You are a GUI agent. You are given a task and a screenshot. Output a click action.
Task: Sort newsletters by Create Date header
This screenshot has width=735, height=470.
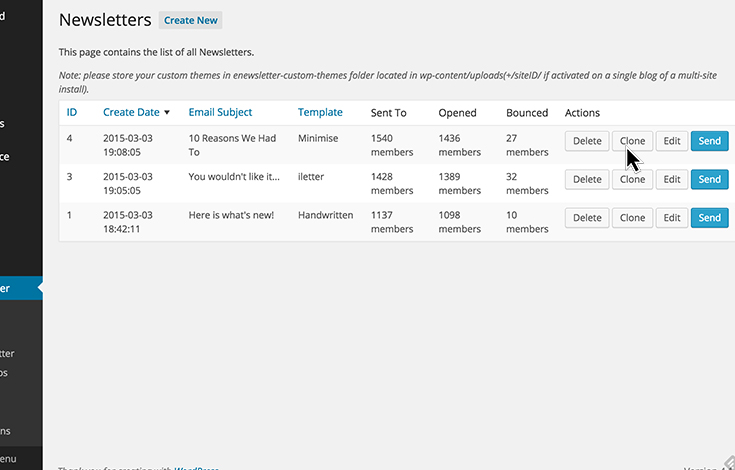pos(131,113)
